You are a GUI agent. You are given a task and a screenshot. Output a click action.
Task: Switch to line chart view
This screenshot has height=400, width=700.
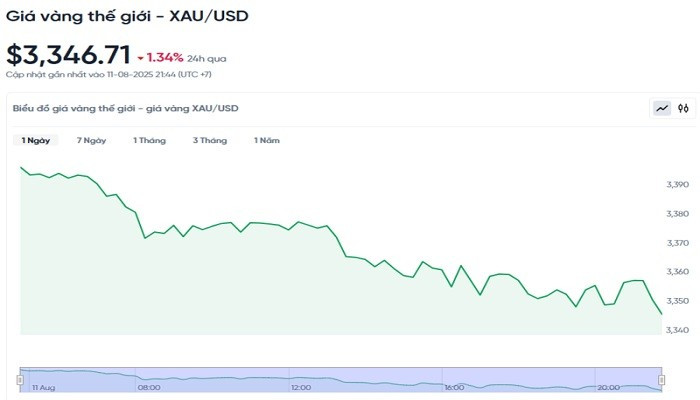662,109
